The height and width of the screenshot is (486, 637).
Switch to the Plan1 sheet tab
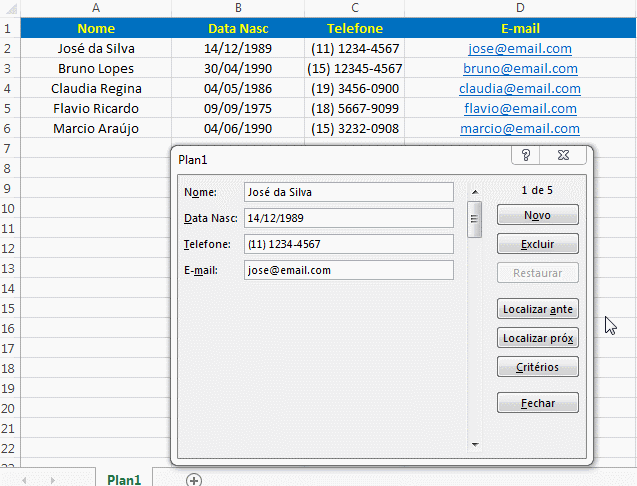[124, 480]
